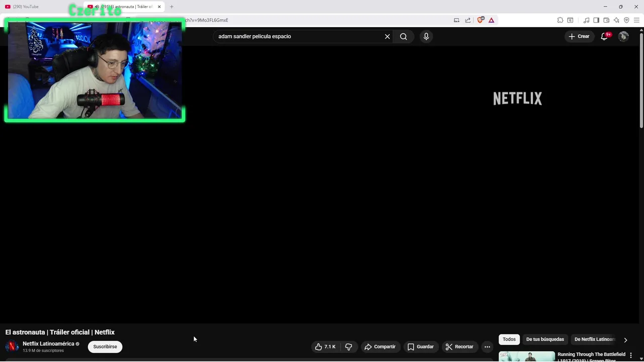Screen dimensions: 644x362
Task: Open the Running Through The Battlefield thumbnail
Action: (x=527, y=356)
